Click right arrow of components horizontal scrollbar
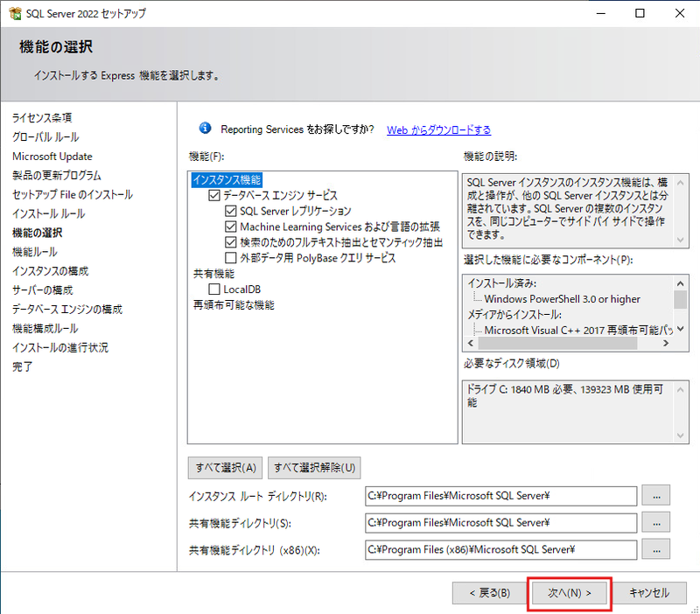 tap(666, 343)
